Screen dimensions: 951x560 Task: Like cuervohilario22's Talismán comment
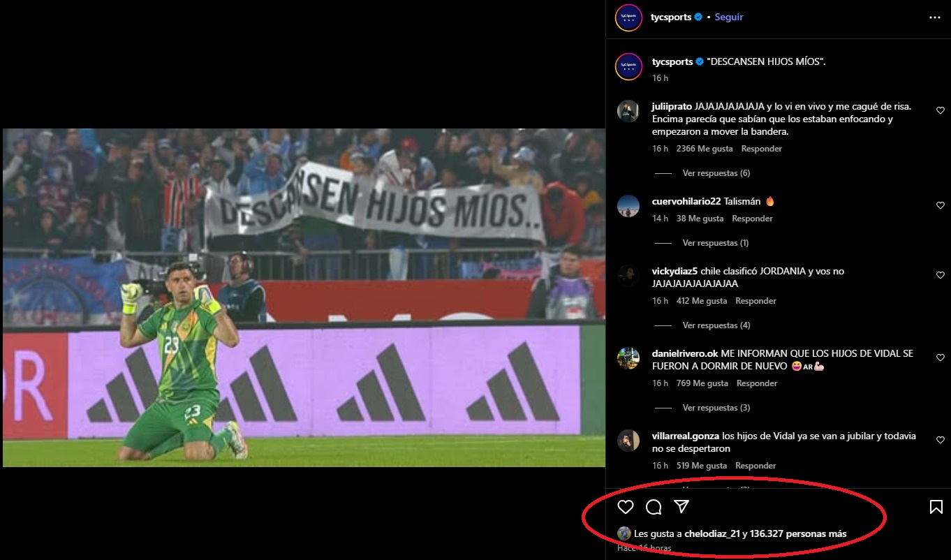pos(940,205)
